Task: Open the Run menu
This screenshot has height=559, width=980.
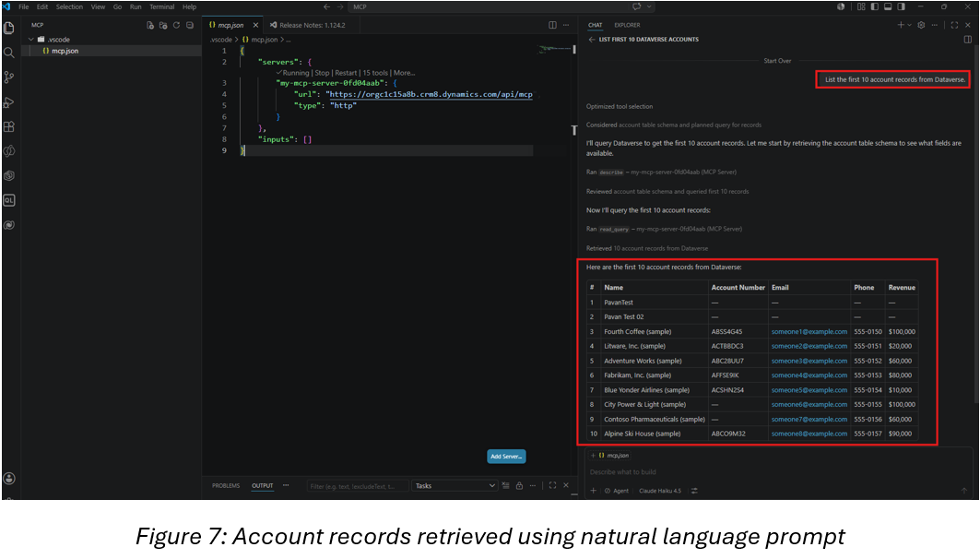Action: click(136, 6)
